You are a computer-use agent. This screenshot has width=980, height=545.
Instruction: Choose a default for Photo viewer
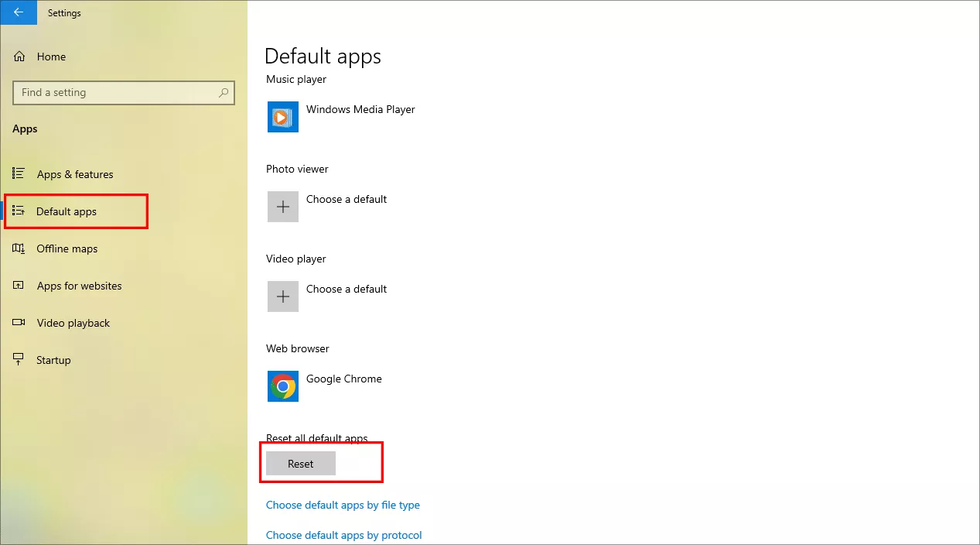347,200
